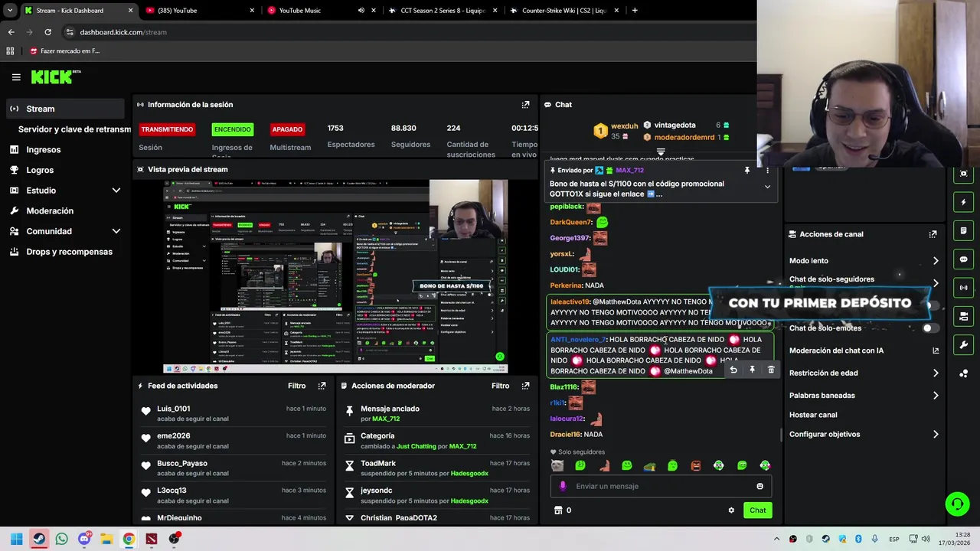Open Steam from the taskbar

click(x=39, y=539)
